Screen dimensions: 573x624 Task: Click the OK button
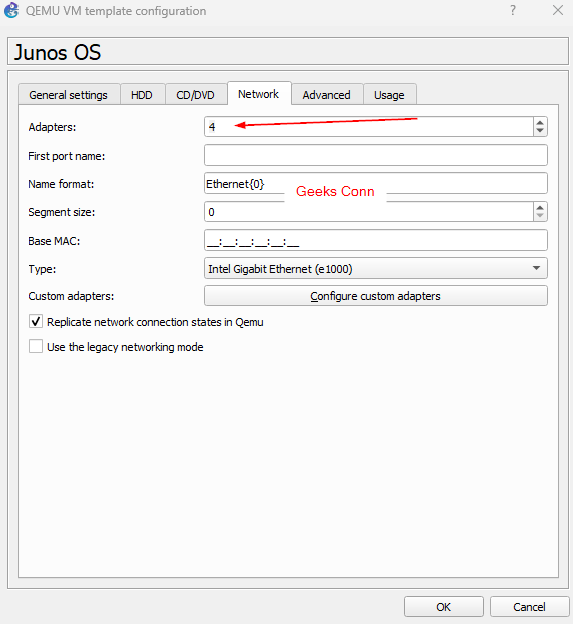[444, 606]
